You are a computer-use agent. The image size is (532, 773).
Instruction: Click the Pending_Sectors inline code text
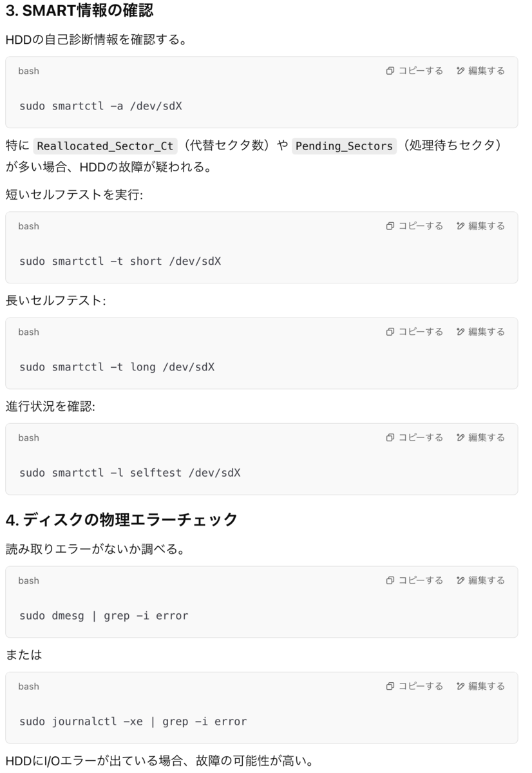(344, 146)
